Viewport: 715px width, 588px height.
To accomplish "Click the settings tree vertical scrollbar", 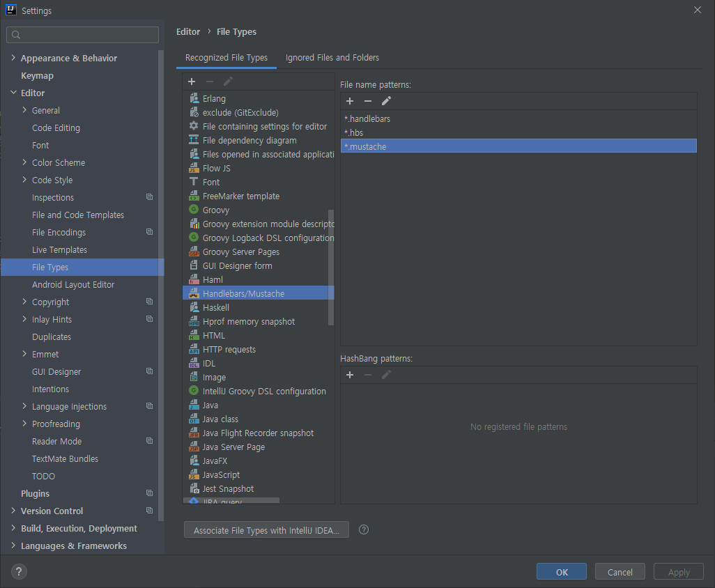I will pyautogui.click(x=160, y=286).
